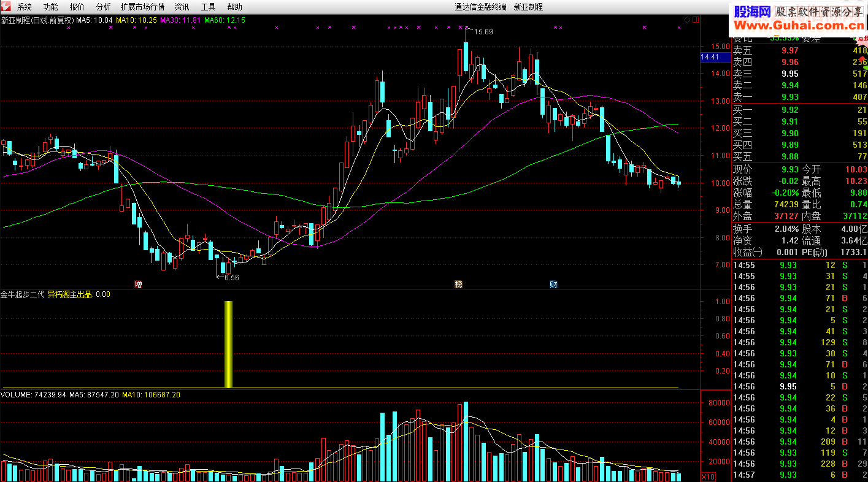The image size is (868, 482).
Task: Click the red split-panel icon above the price axis
Action: [x=696, y=20]
